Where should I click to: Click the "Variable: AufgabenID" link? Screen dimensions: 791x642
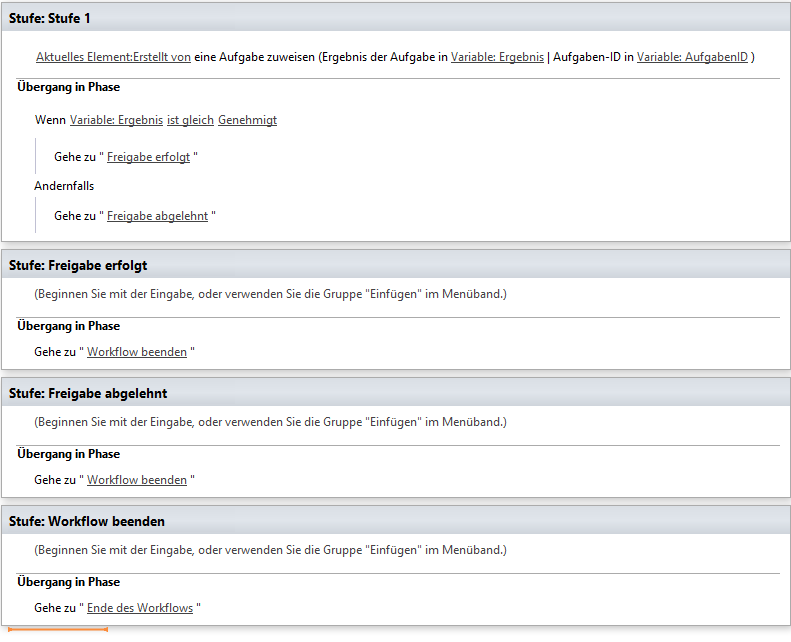(x=692, y=57)
